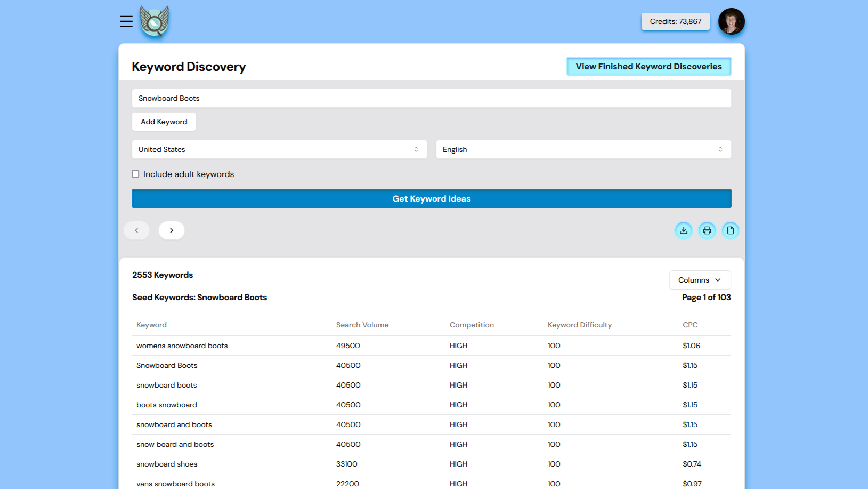This screenshot has height=489, width=868.
Task: Open the hamburger navigation menu
Action: click(126, 21)
